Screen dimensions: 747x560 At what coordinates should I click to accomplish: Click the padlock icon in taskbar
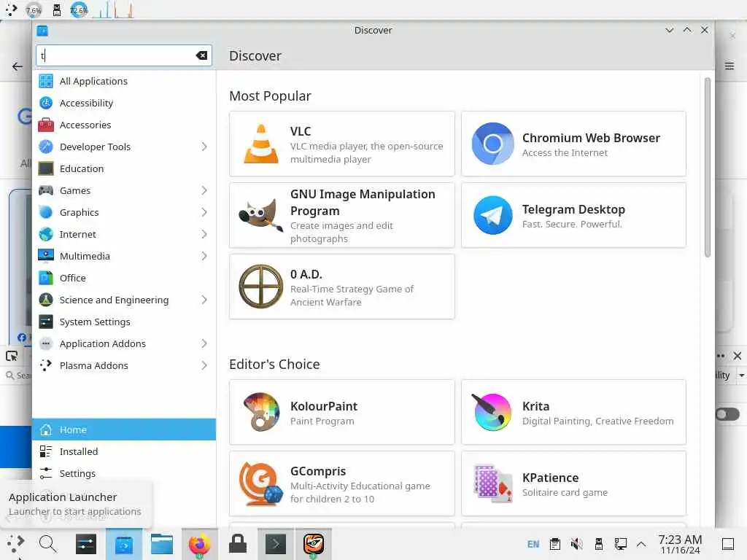tap(238, 544)
